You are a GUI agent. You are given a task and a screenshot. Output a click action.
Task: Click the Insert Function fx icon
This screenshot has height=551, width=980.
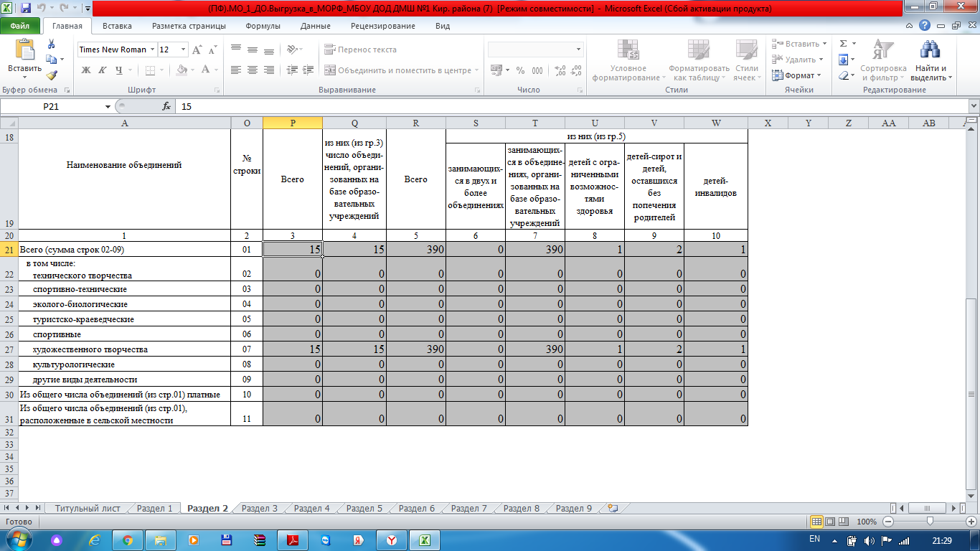[x=166, y=106]
